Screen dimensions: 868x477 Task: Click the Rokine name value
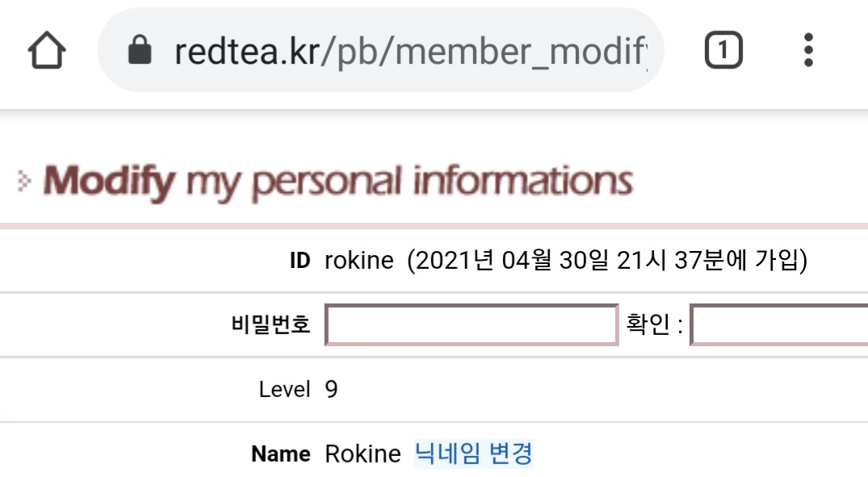pos(363,454)
